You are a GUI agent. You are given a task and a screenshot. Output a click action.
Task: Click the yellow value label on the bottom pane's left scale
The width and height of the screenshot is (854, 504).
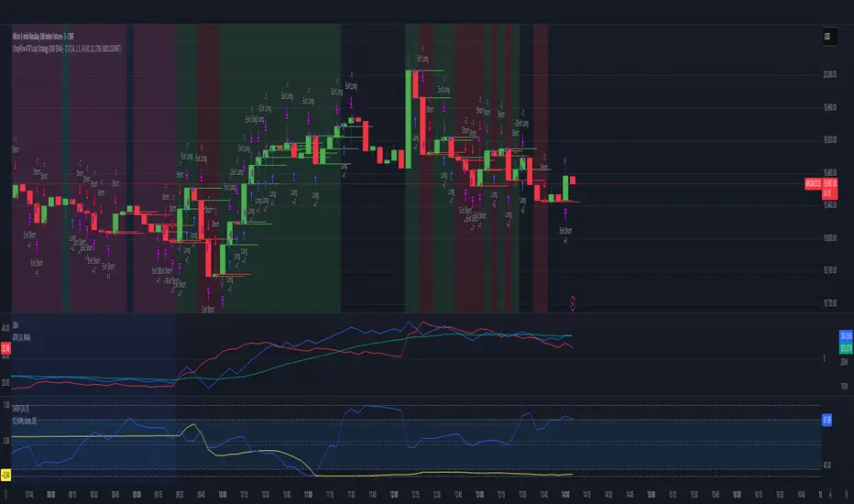[5, 475]
